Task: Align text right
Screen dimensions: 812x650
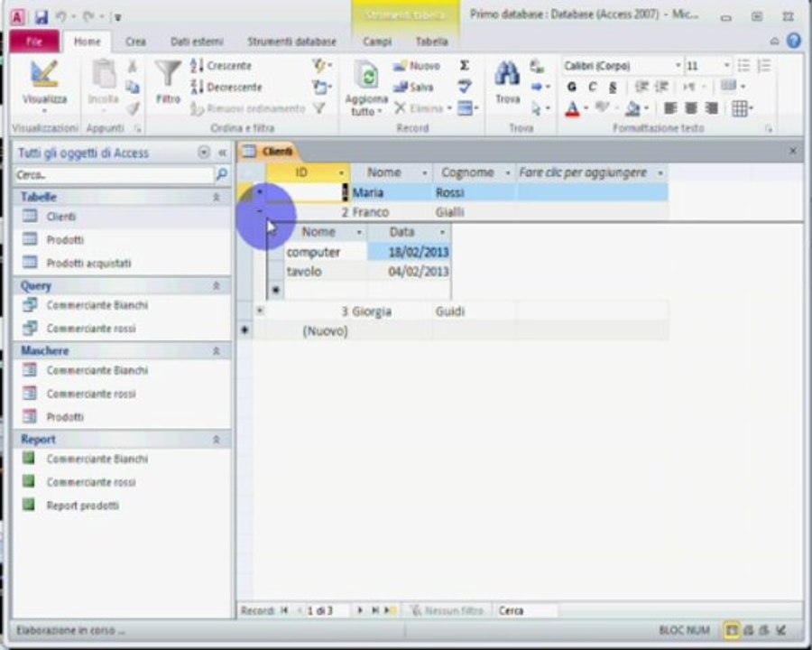Action: [x=712, y=107]
